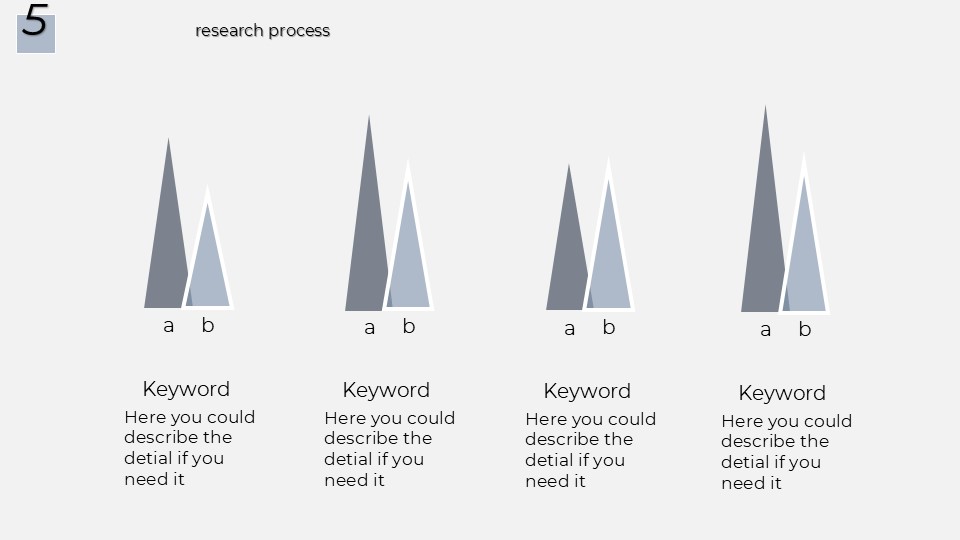Click the fourth Keyword heading
The image size is (960, 540).
point(782,394)
